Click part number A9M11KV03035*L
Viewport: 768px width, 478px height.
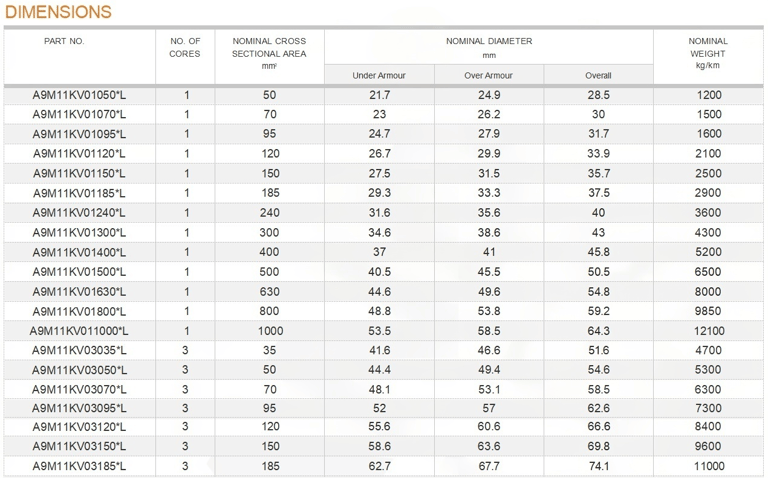pos(79,351)
